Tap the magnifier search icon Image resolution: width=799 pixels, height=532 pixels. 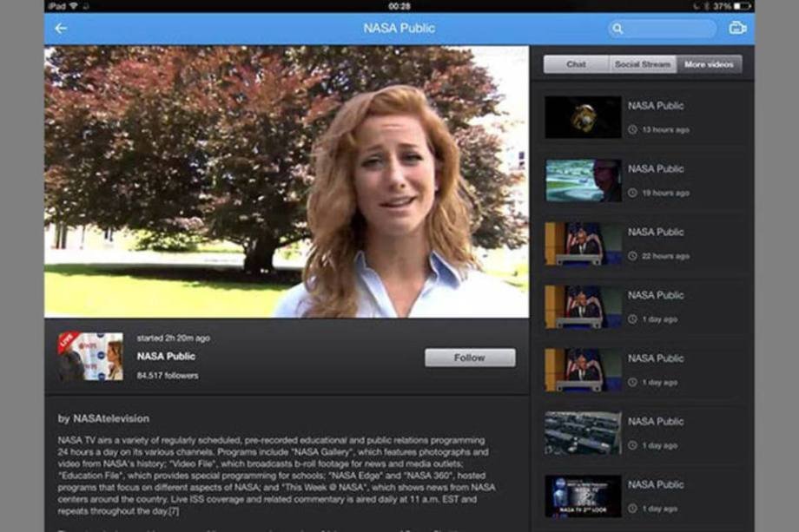coord(617,29)
